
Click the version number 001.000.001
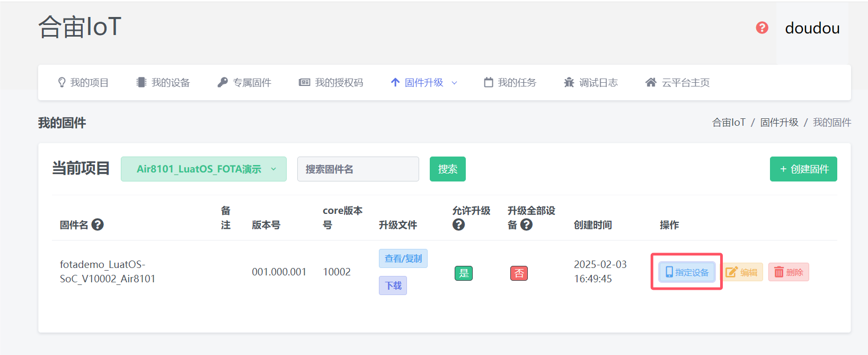[x=279, y=272]
